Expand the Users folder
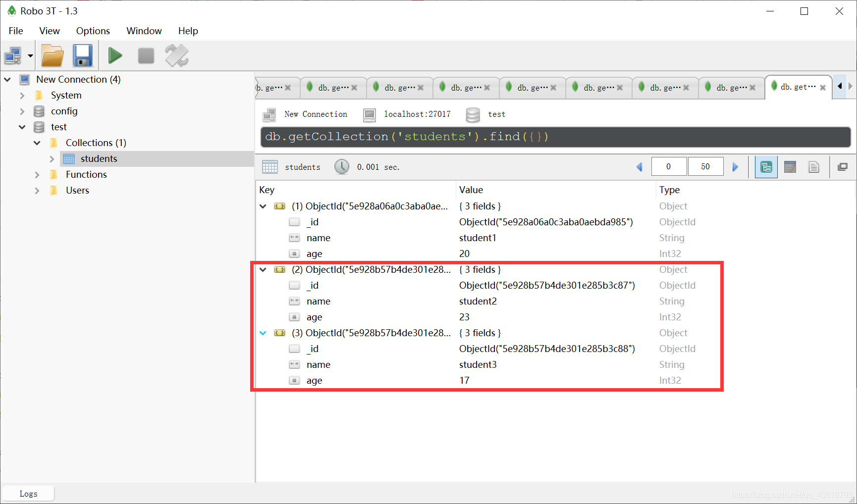 click(x=37, y=190)
